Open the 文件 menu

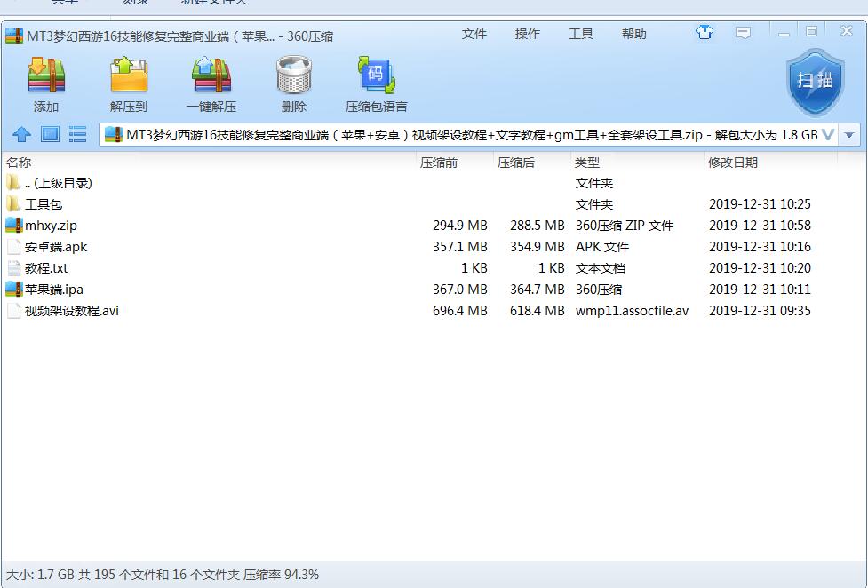474,34
